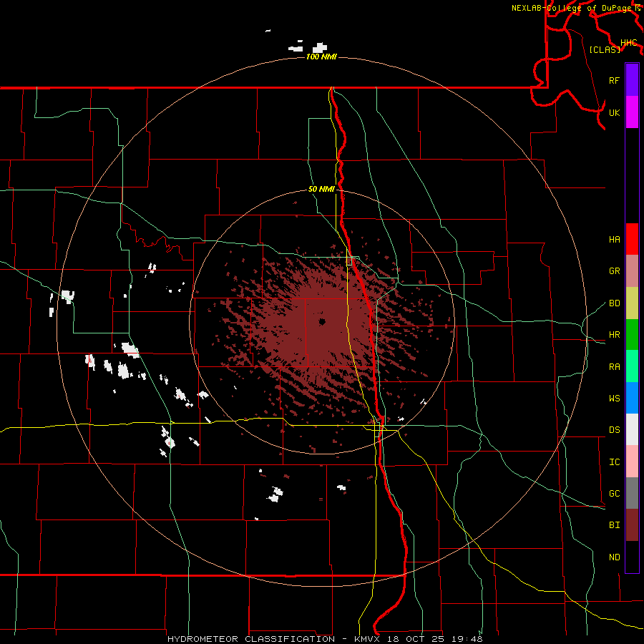Click the RA light green legend swatch
This screenshot has width=644, height=644.
tap(632, 366)
